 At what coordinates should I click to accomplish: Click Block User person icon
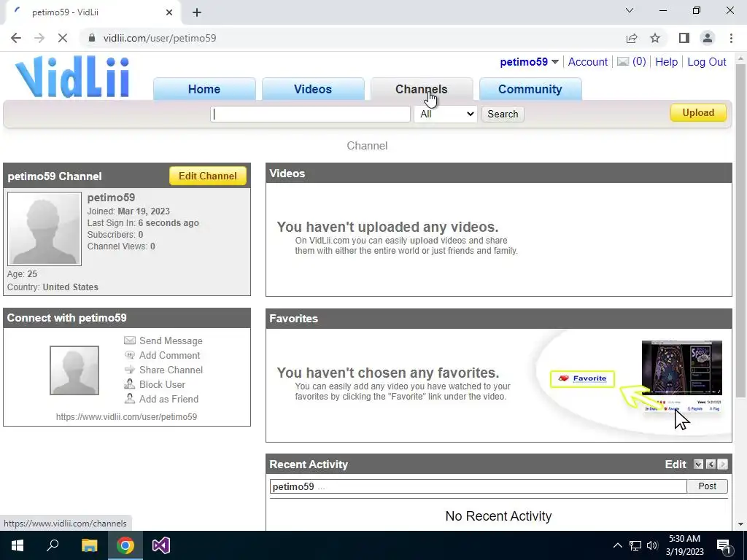[x=130, y=384]
